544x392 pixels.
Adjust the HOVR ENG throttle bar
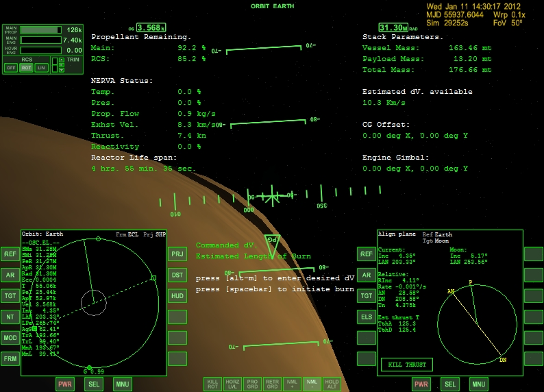click(x=40, y=50)
